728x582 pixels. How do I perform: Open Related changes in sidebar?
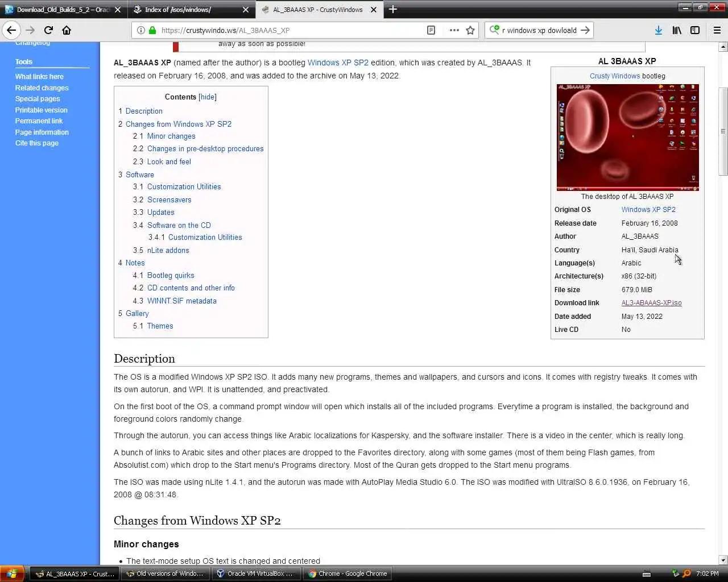[x=42, y=88]
